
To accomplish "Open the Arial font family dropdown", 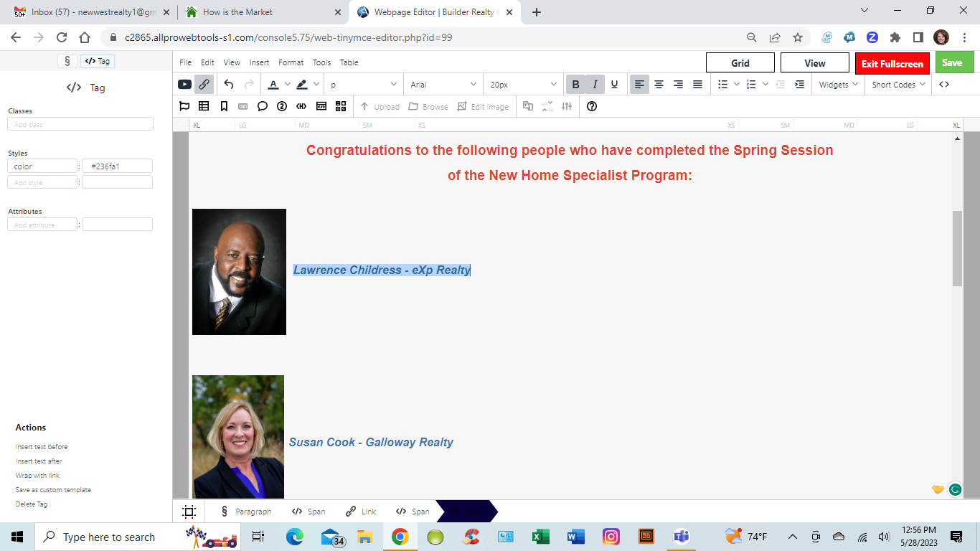I will coord(443,85).
